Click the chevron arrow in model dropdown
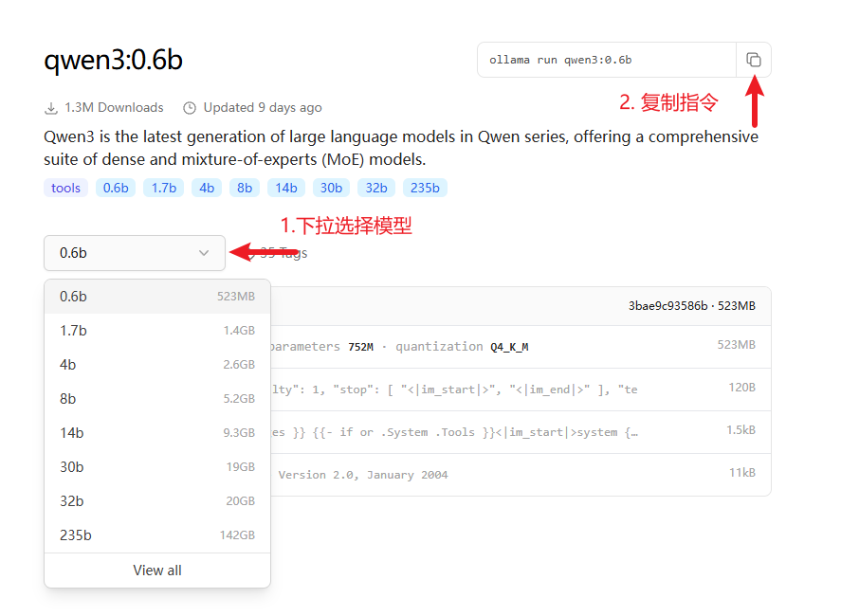Viewport: 841px width, 616px height. (204, 253)
